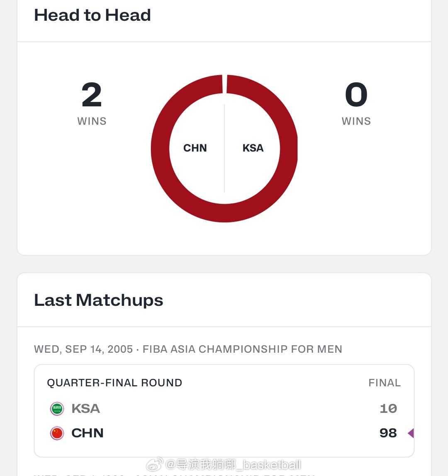Click the CHN score of 98
Image resolution: width=448 pixels, height=476 pixels.
(x=388, y=433)
